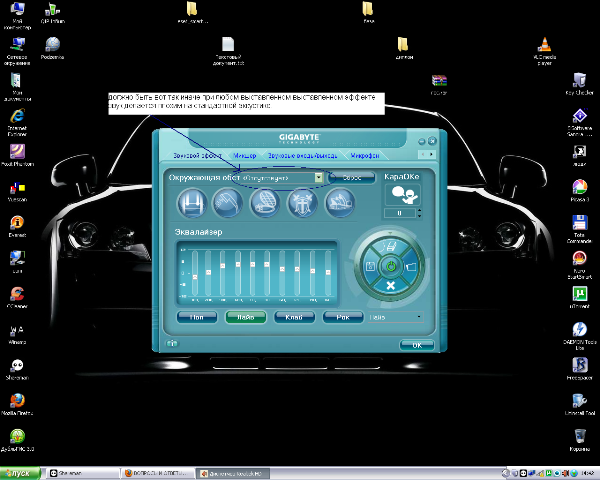The image size is (600, 480).
Task: Click the first equalizer band slider handle
Action: pyautogui.click(x=195, y=277)
